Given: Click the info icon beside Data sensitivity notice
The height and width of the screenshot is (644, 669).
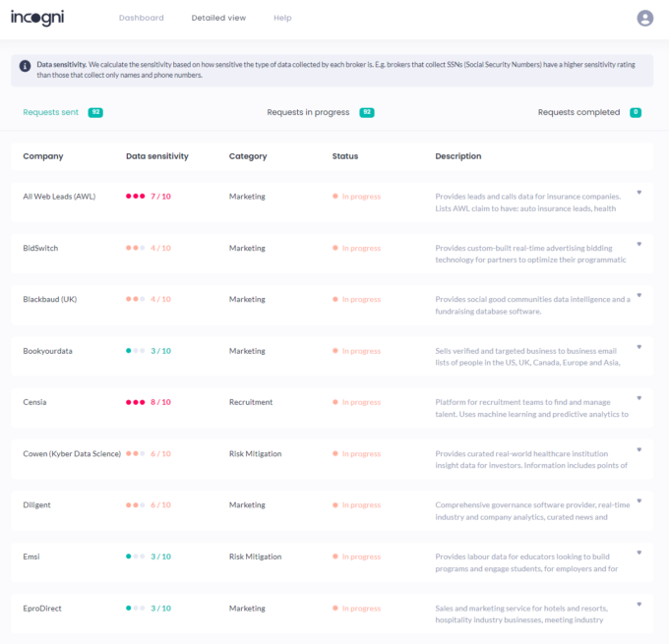Looking at the screenshot, I should tap(25, 66).
